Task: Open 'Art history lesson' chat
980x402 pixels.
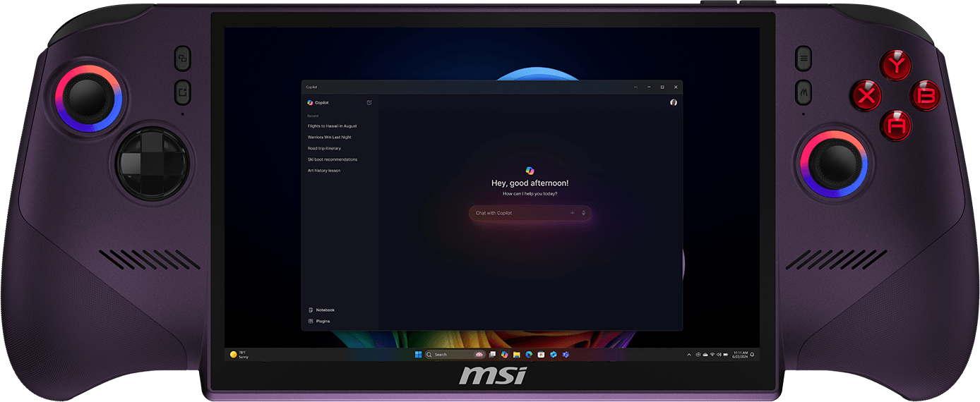Action: click(x=324, y=171)
